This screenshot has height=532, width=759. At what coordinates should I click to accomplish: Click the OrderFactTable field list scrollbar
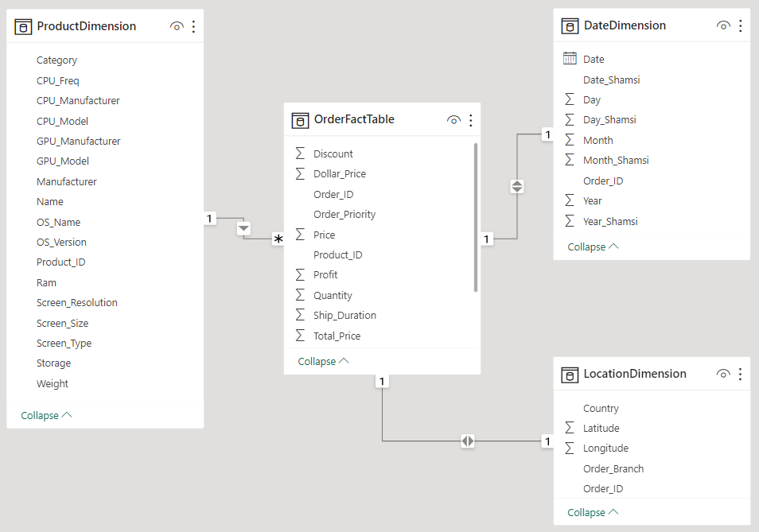476,216
